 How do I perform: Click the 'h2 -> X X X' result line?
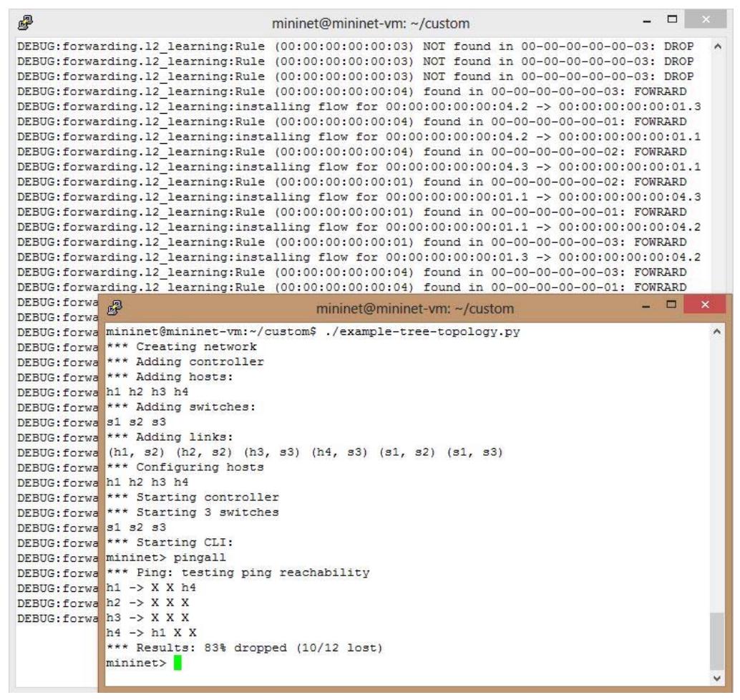tap(147, 603)
